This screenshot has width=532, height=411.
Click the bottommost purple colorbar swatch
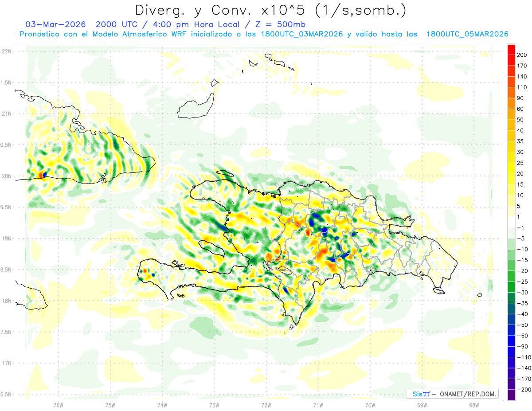pyautogui.click(x=512, y=395)
